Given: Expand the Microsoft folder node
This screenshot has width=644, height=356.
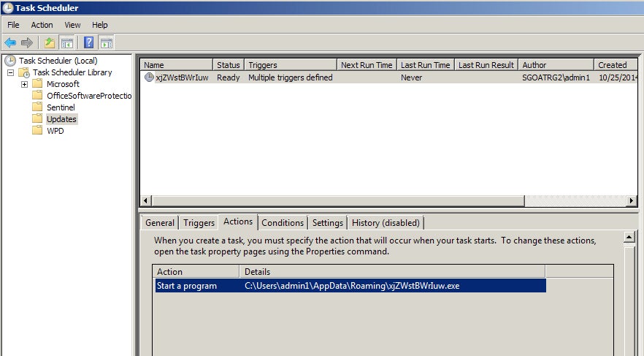Looking at the screenshot, I should click(x=24, y=84).
